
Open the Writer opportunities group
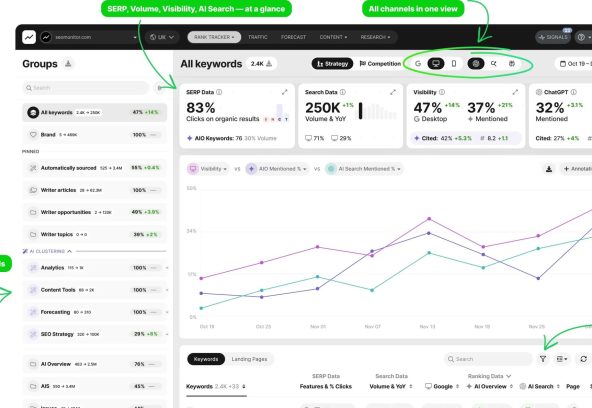[x=94, y=212]
